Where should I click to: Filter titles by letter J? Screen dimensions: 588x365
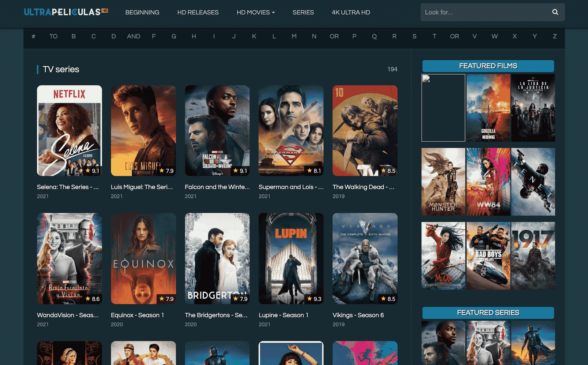(234, 36)
